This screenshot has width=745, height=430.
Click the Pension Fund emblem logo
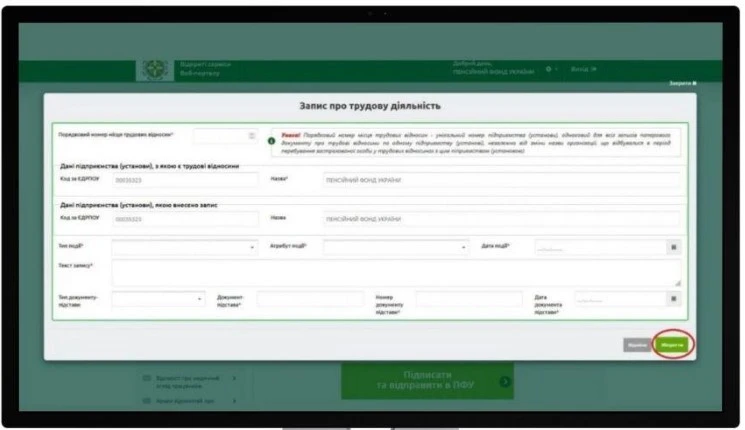point(153,71)
